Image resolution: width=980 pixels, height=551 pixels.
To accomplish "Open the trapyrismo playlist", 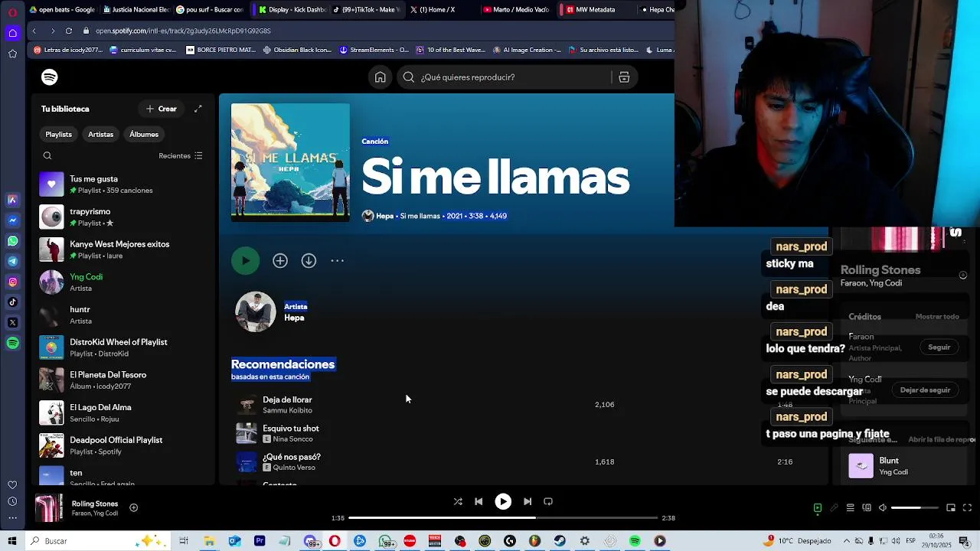I will click(122, 217).
